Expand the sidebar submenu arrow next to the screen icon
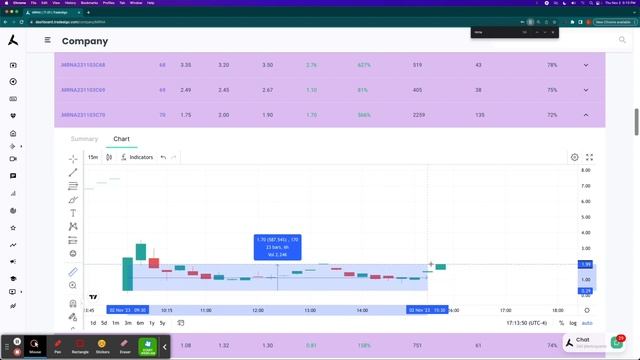The width and height of the screenshot is (640, 360). pyautogui.click(x=21, y=292)
